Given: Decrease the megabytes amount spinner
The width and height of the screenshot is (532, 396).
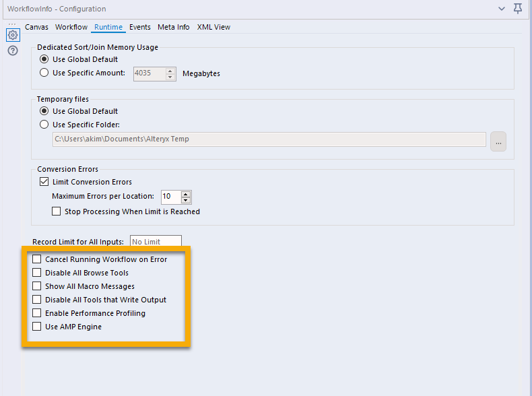Looking at the screenshot, I should [170, 77].
